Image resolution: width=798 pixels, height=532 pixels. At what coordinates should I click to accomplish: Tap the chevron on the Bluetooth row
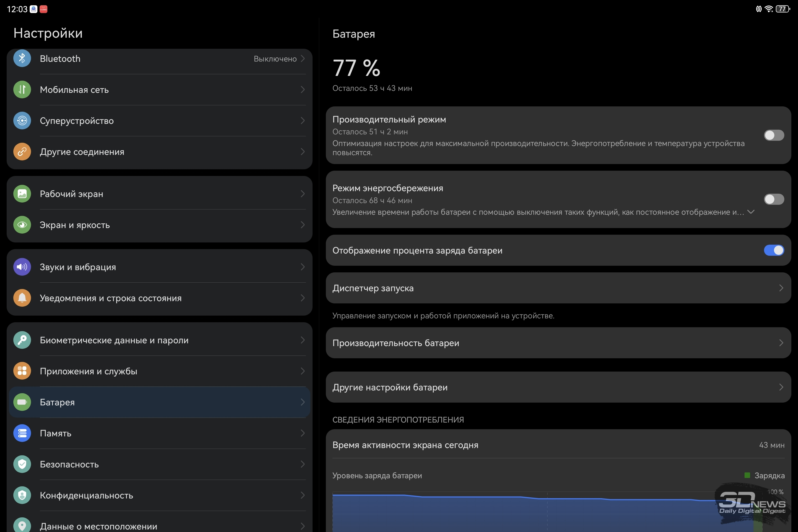pos(303,58)
